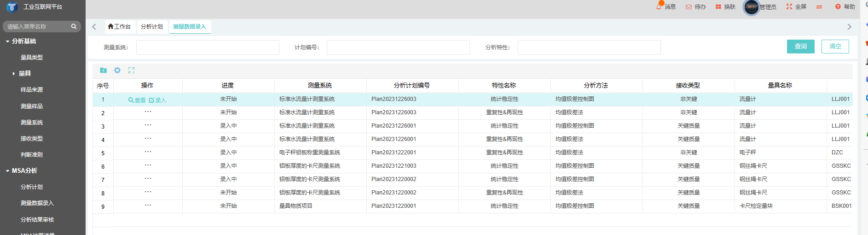
Task: Focus the 计划编号 filter field
Action: [398, 47]
